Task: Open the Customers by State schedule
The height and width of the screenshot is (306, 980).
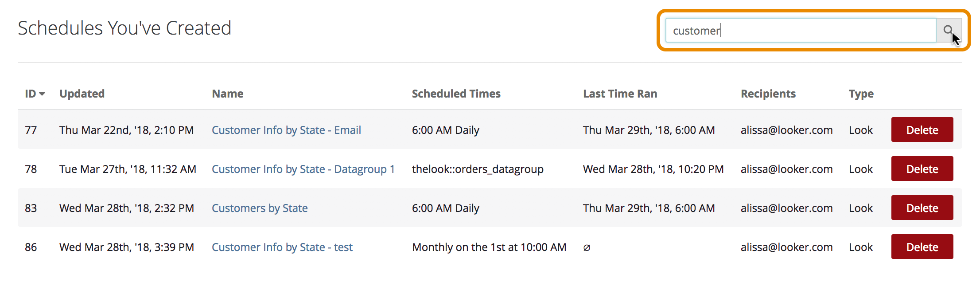Action: [x=260, y=208]
